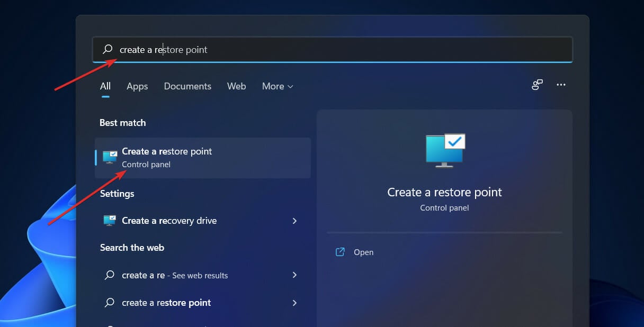Click the "Create a restore point" title in preview pane
644x327 pixels.
point(445,192)
